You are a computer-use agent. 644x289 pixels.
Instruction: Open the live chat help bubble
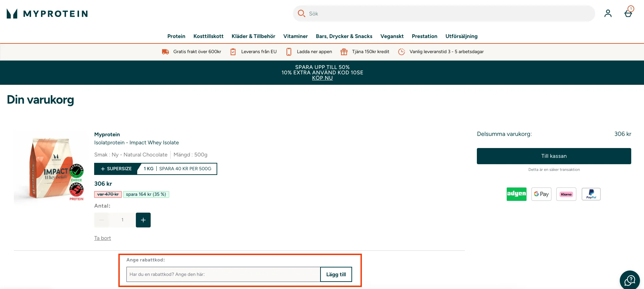(x=630, y=280)
